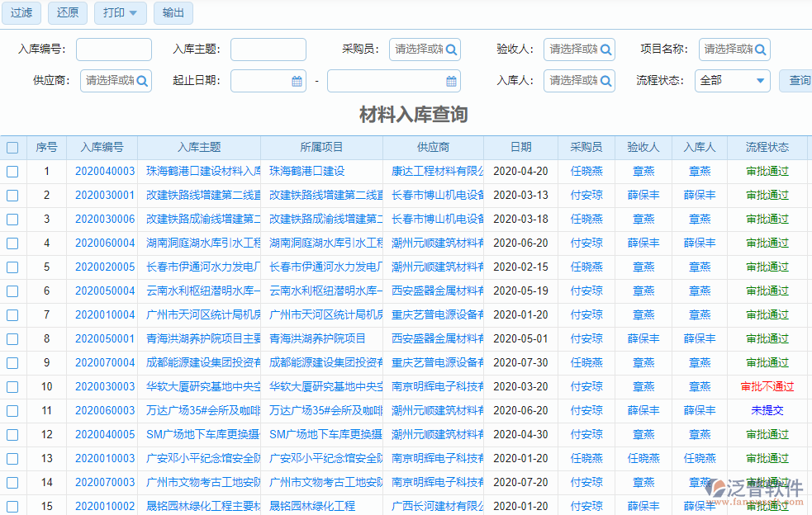Open the end date calendar icon
Screen dimensions: 812x515
(451, 80)
